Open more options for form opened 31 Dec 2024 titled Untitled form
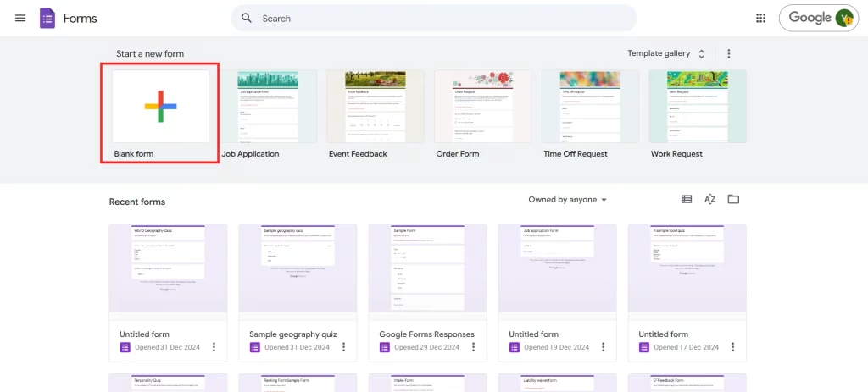 214,347
